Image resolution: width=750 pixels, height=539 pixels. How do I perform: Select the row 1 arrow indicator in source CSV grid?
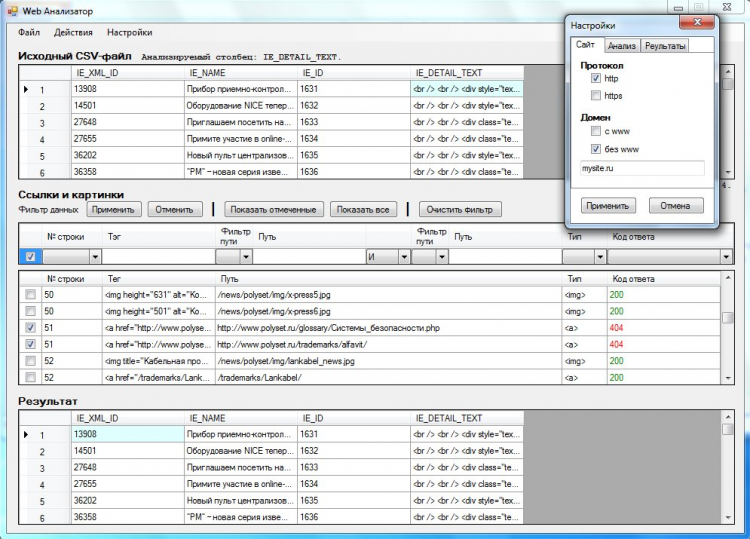26,89
